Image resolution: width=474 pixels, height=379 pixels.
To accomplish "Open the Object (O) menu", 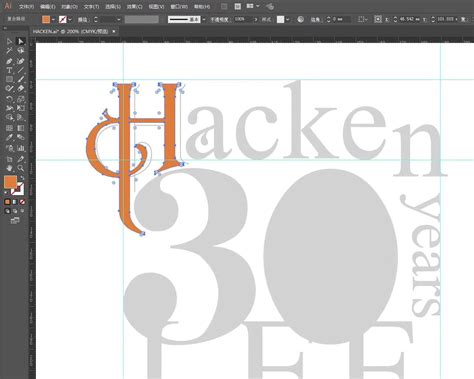I will pos(69,7).
